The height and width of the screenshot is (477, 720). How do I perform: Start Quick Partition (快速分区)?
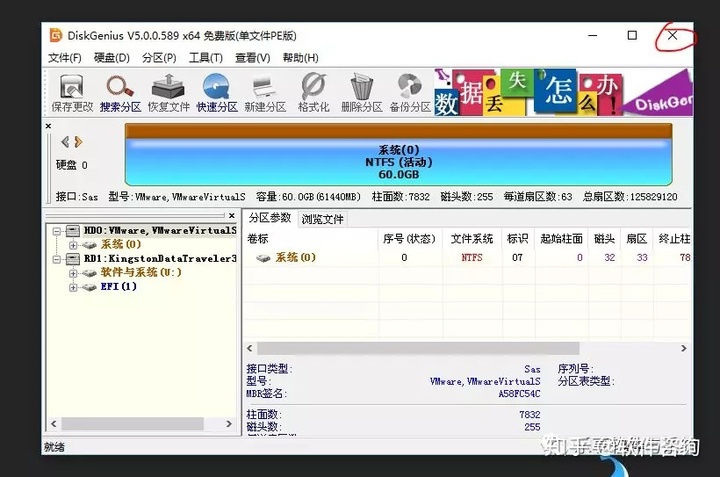[x=217, y=94]
